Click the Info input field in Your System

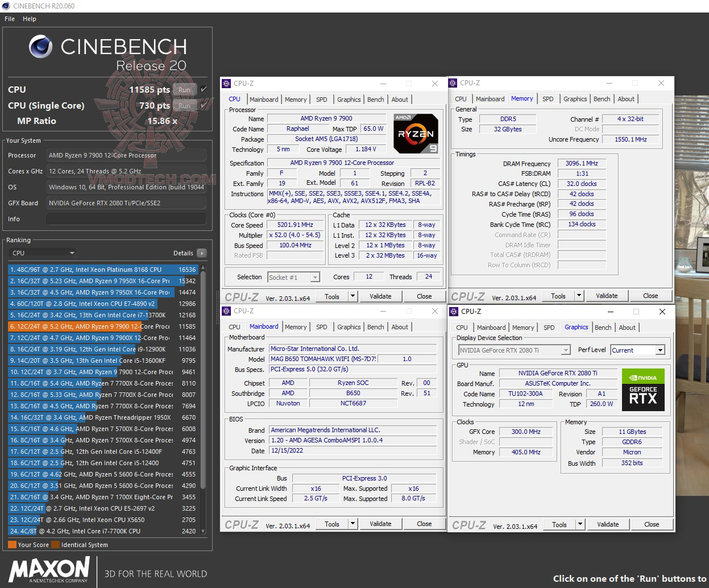tap(126, 219)
